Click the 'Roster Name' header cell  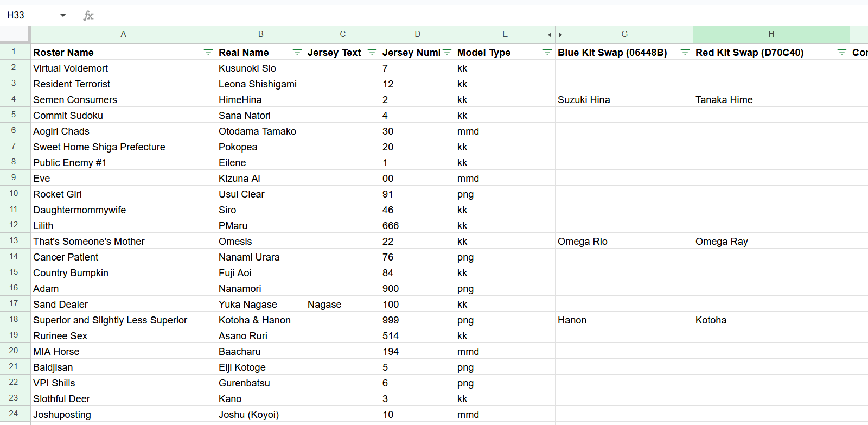[x=124, y=52]
